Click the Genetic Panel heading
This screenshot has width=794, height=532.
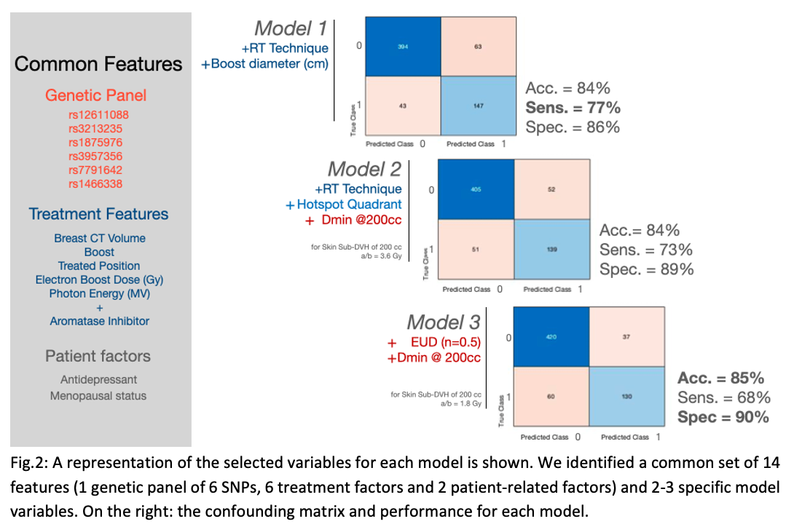(x=95, y=95)
